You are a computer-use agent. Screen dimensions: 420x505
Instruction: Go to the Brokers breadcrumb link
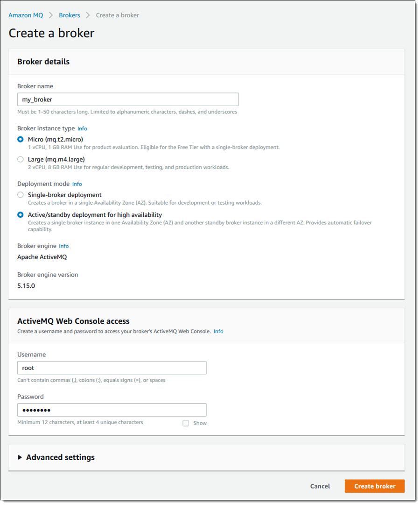(70, 15)
